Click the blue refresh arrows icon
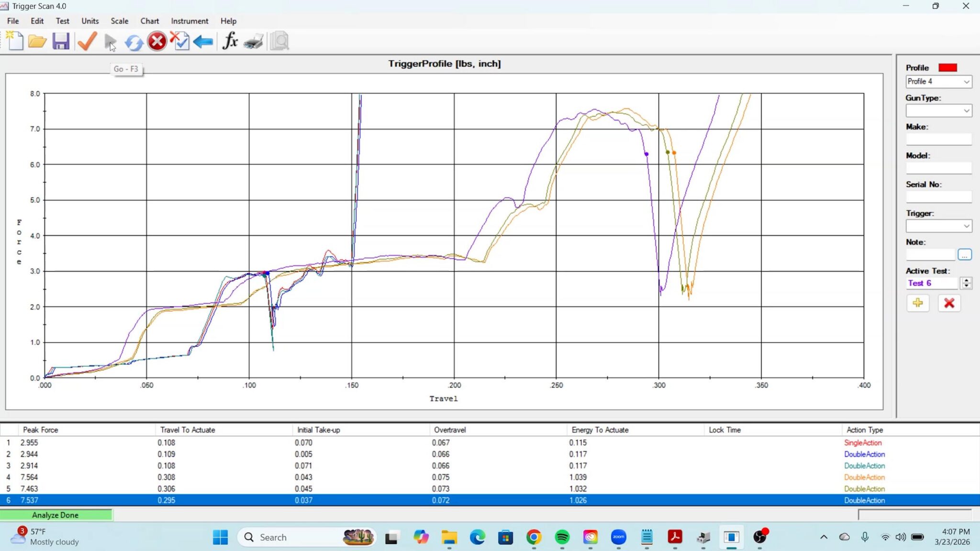Screen dimensions: 980x551 click(134, 43)
